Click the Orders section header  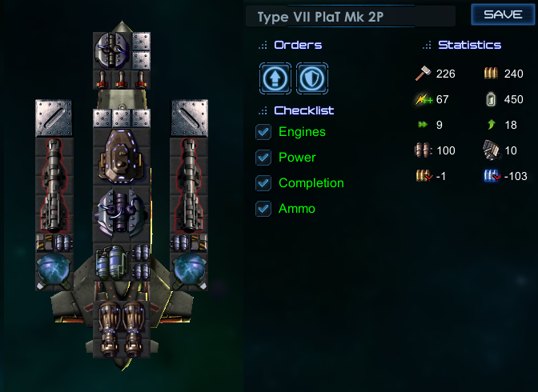click(298, 45)
